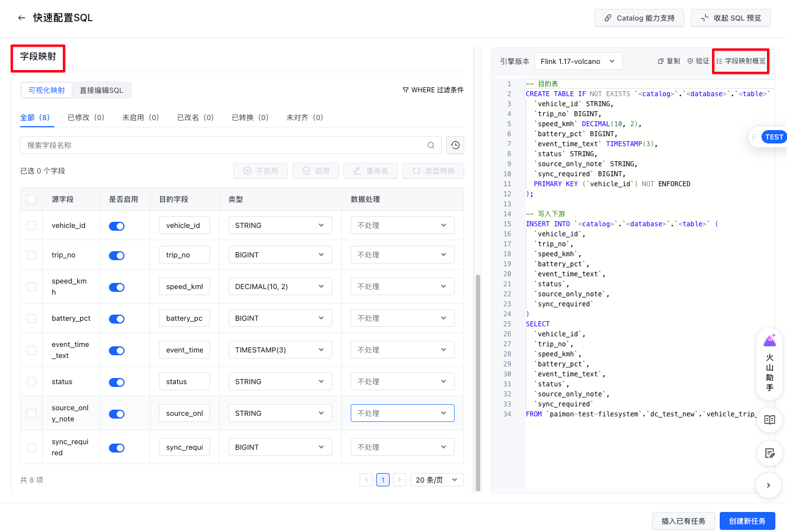The height and width of the screenshot is (532, 787).
Task: Toggle enable switch for event_time_text
Action: point(117,351)
